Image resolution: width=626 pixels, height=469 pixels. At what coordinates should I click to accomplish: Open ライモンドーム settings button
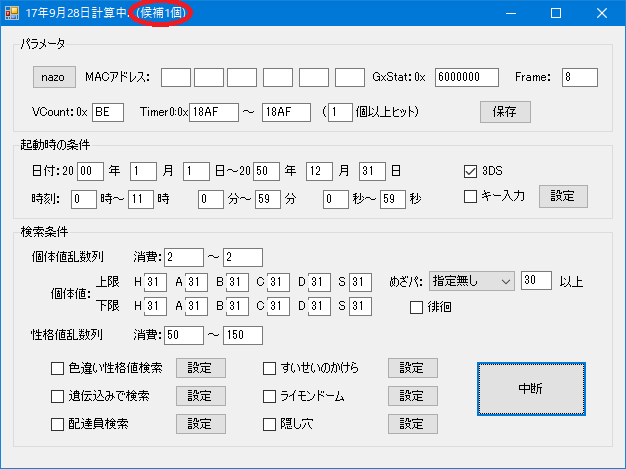(x=412, y=396)
